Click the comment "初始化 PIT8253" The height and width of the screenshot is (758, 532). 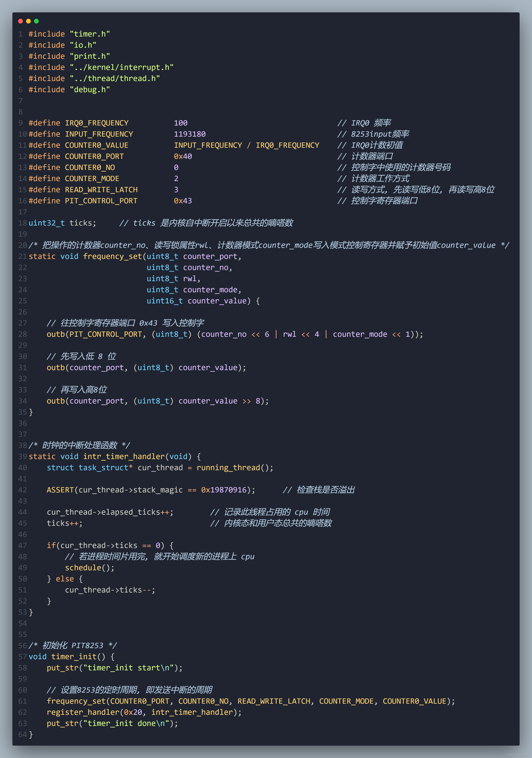pyautogui.click(x=73, y=645)
